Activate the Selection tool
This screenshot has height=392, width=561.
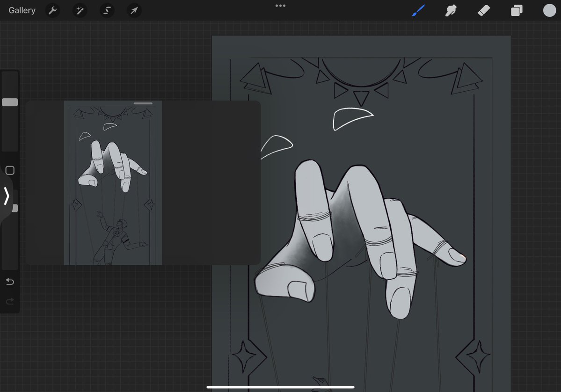(107, 10)
